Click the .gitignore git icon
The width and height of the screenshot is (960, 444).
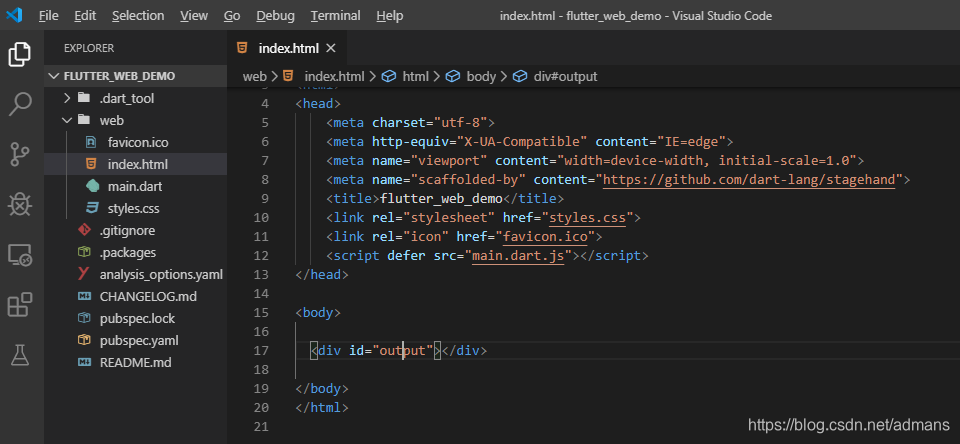84,230
